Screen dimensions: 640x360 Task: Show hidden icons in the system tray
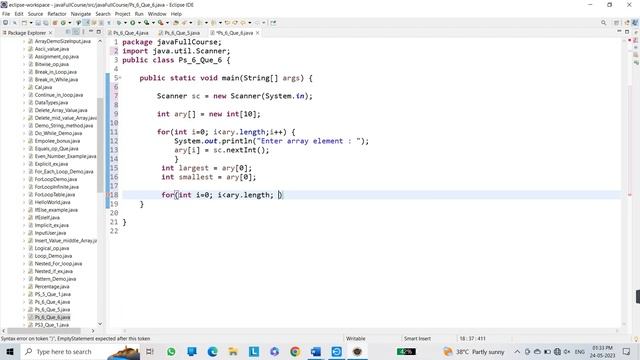click(517, 351)
